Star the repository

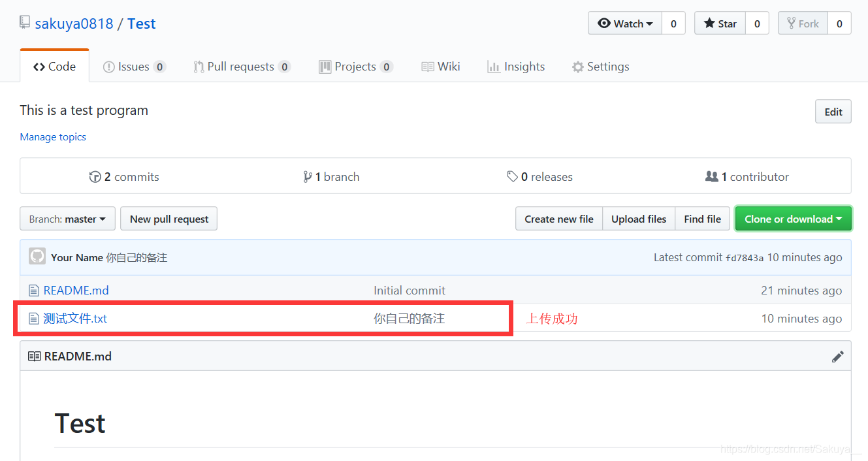[720, 24]
